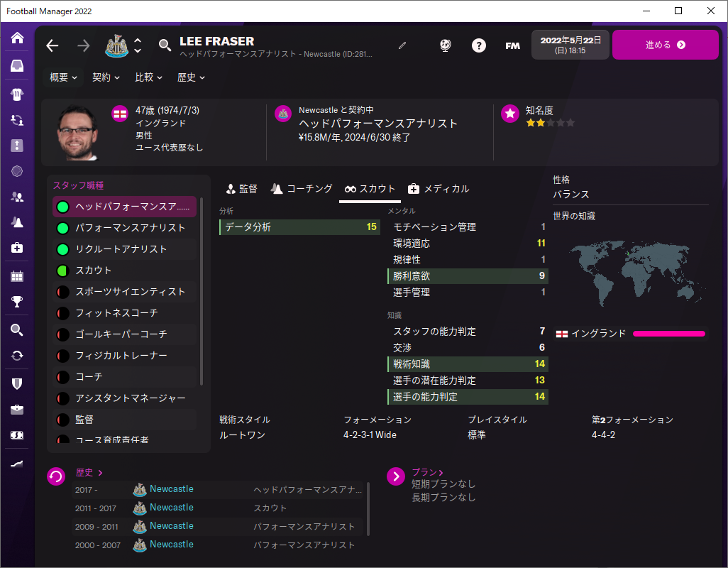Select 監督 in staff role list
Screen dimensions: 728x568
124,420
